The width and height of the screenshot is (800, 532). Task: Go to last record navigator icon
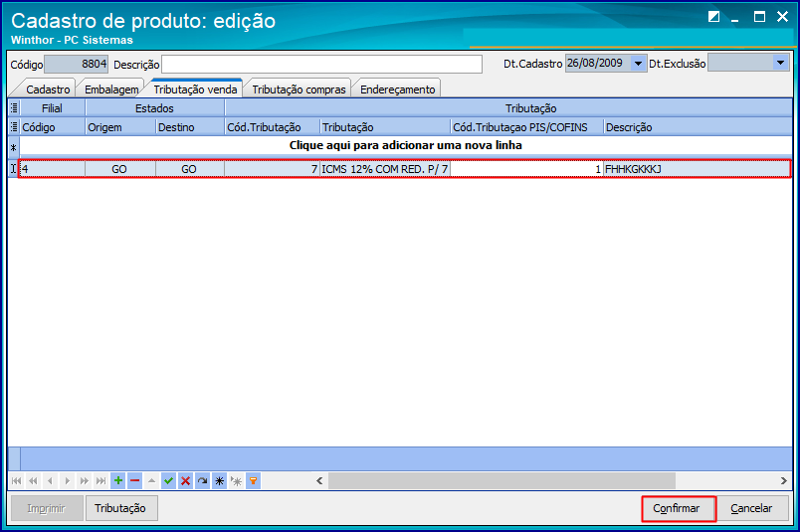(101, 480)
